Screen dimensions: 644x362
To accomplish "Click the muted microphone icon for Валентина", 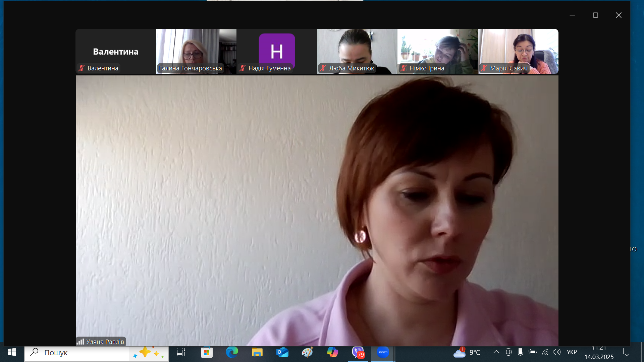I will coord(82,68).
